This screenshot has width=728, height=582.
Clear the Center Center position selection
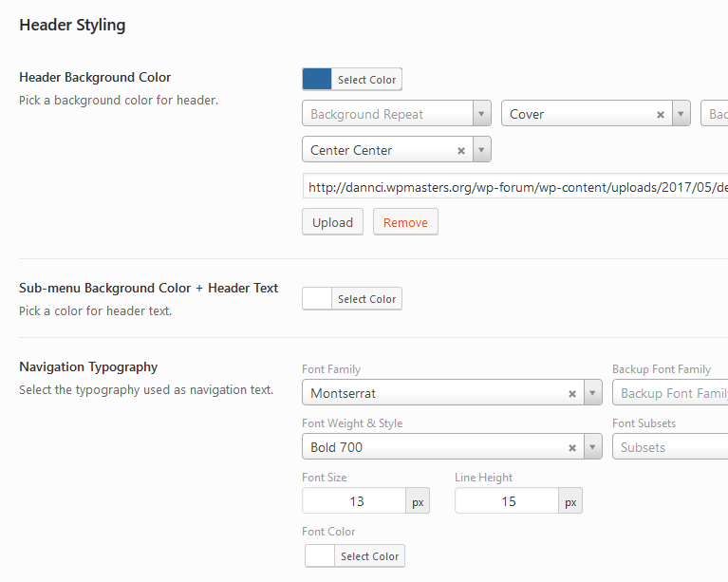461,151
